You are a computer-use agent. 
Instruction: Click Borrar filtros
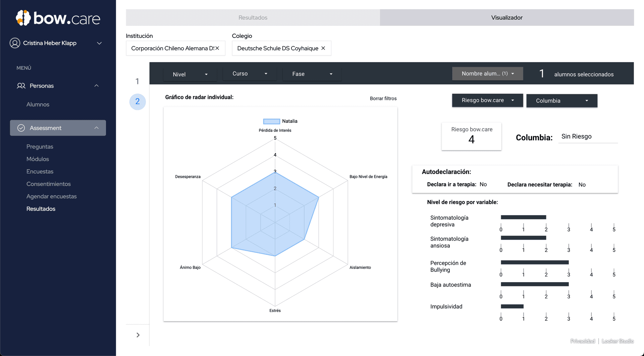[383, 98]
